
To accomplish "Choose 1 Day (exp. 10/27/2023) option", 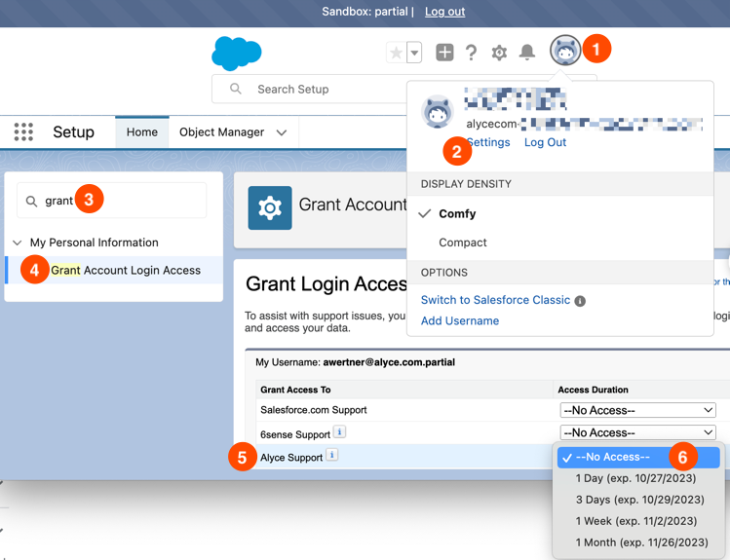I will (x=635, y=478).
